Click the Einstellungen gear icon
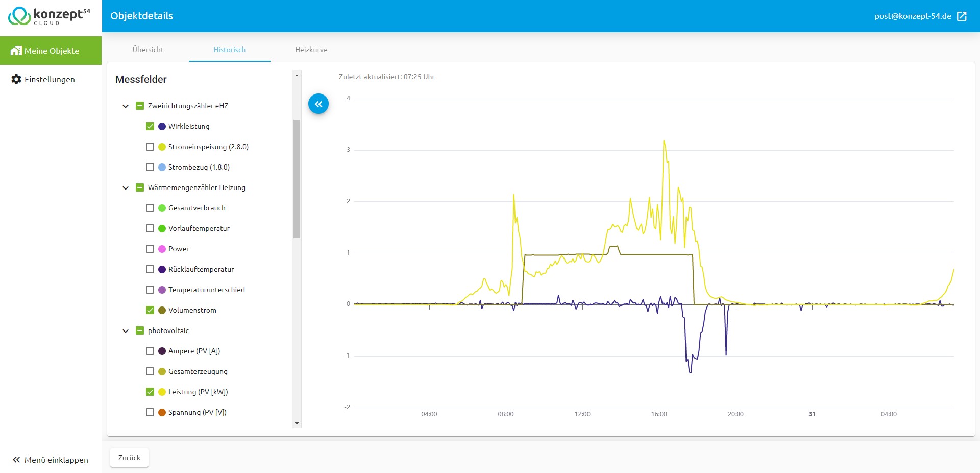980x473 pixels. coord(16,79)
